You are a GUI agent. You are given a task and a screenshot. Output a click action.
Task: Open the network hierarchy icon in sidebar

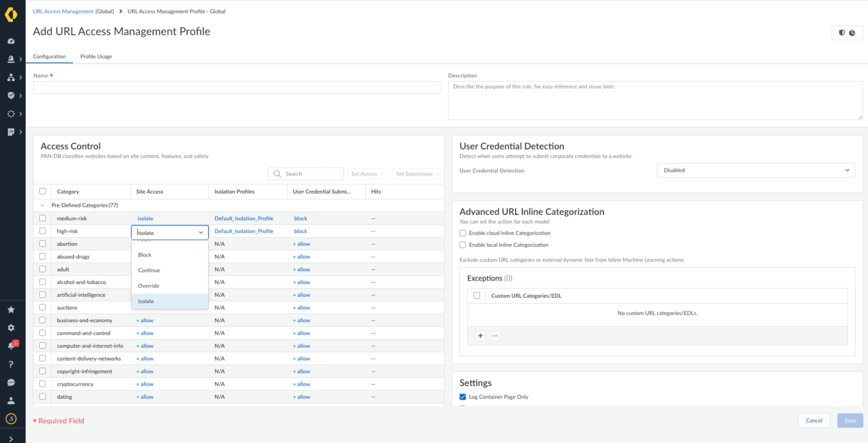tap(11, 78)
